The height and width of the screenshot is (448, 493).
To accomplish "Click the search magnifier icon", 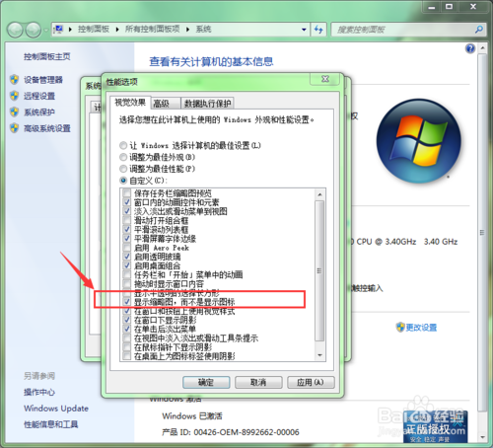I will pos(479,30).
